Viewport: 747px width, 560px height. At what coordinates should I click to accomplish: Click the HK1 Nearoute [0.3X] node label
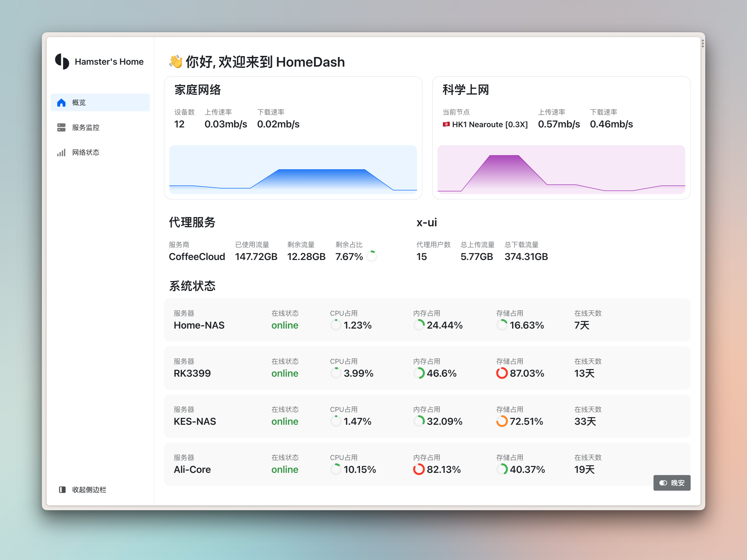(x=490, y=124)
